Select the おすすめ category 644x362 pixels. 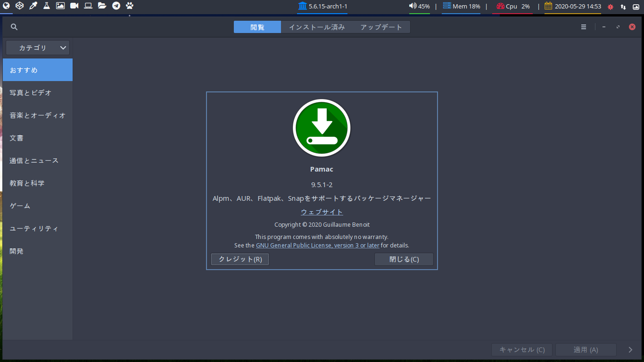click(x=38, y=70)
